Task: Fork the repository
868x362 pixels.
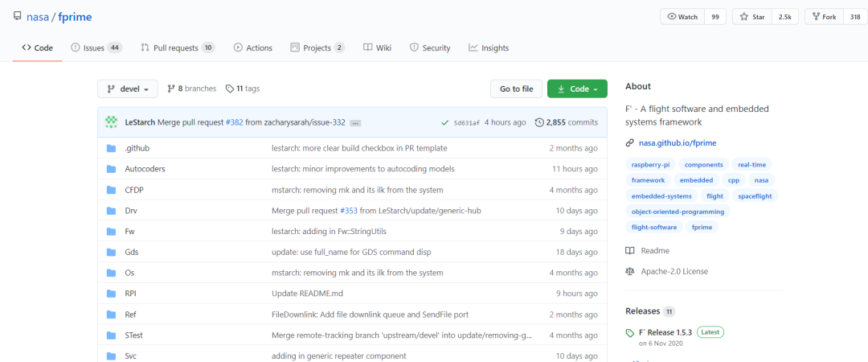Action: pos(824,17)
